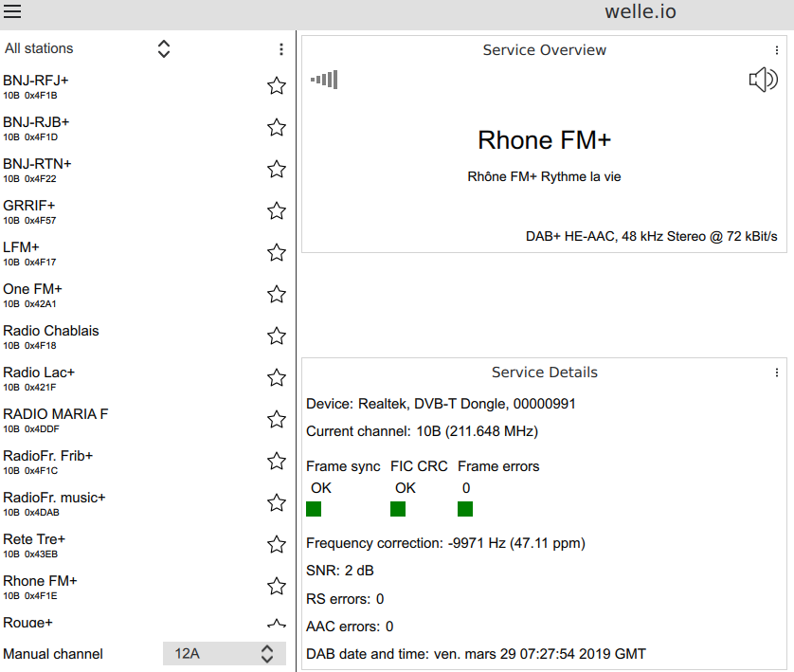Click the Service Overview title

click(545, 50)
